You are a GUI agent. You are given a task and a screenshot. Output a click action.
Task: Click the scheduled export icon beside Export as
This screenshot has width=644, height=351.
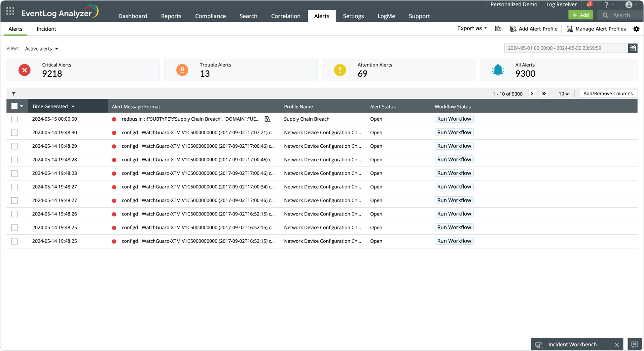tap(498, 29)
